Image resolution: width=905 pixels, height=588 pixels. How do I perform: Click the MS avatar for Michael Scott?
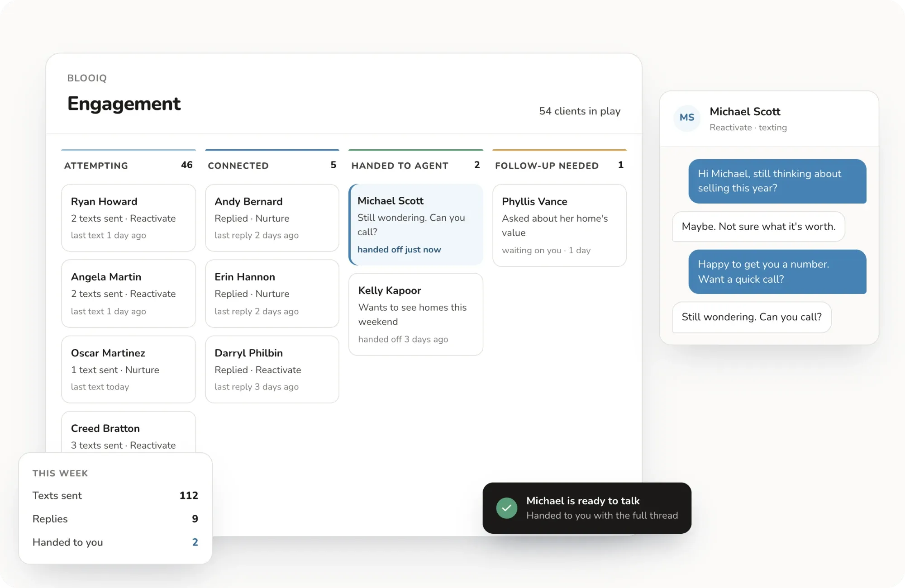point(687,118)
